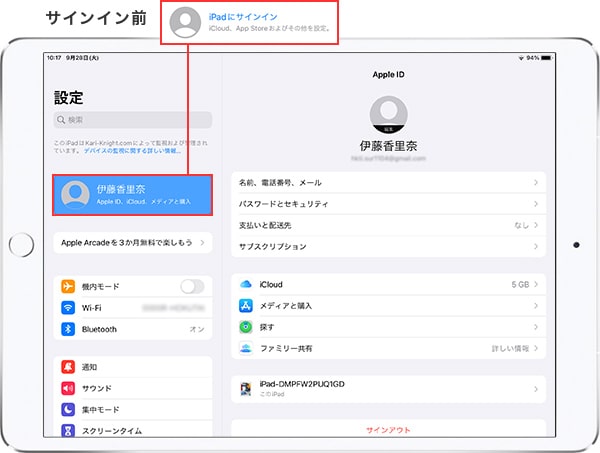Tap オン value in Bluetooth row
The height and width of the screenshot is (453, 600).
tap(197, 329)
